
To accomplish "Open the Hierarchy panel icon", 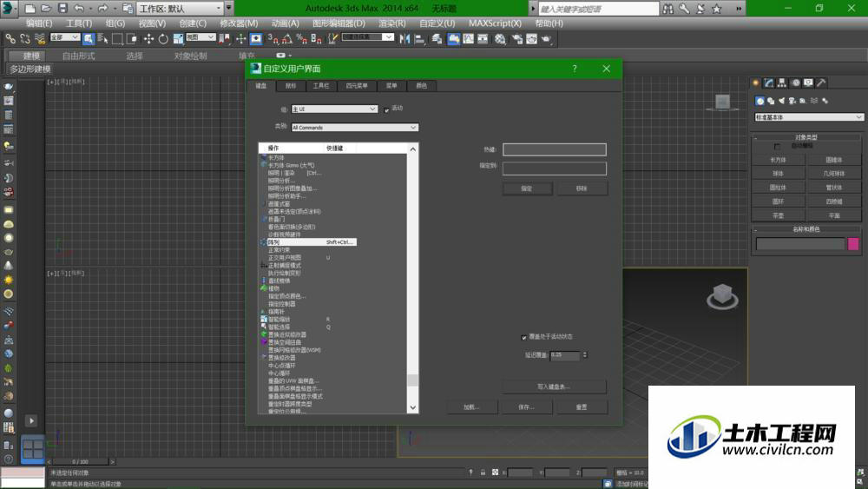I will click(x=782, y=83).
